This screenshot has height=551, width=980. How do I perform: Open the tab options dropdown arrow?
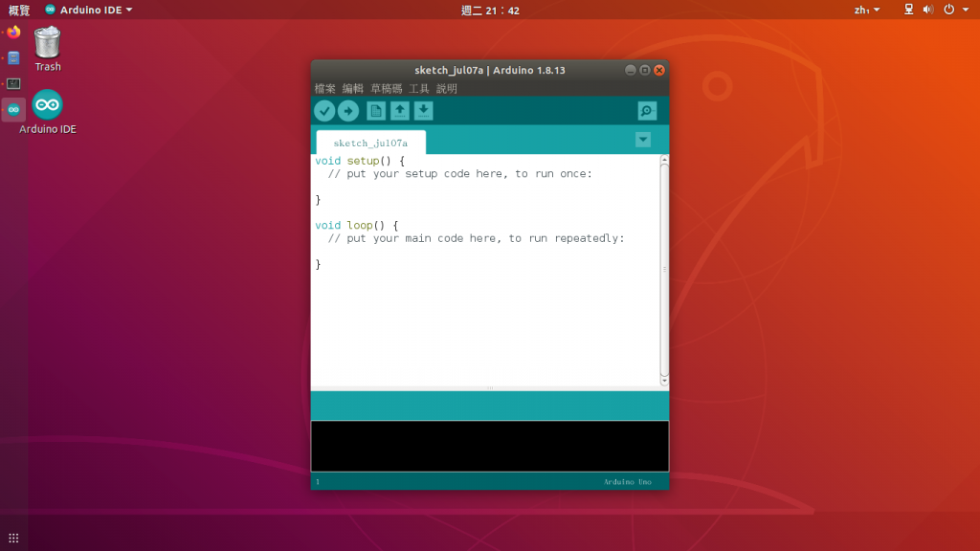click(x=643, y=140)
